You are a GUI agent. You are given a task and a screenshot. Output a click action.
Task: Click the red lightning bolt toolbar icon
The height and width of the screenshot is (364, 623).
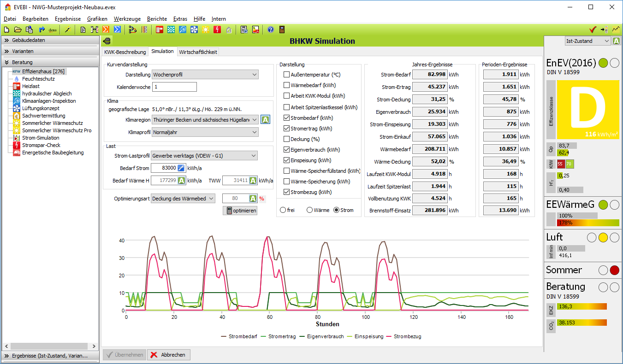point(217,29)
